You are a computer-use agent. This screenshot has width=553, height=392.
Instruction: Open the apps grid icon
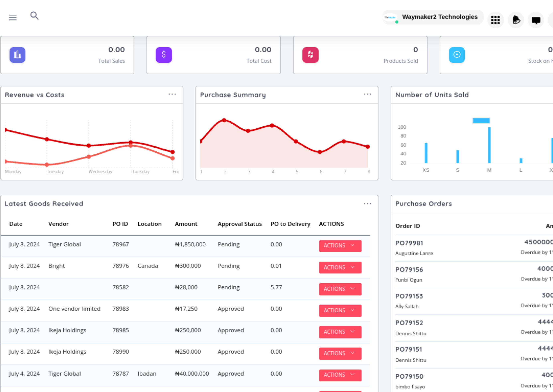click(x=495, y=20)
